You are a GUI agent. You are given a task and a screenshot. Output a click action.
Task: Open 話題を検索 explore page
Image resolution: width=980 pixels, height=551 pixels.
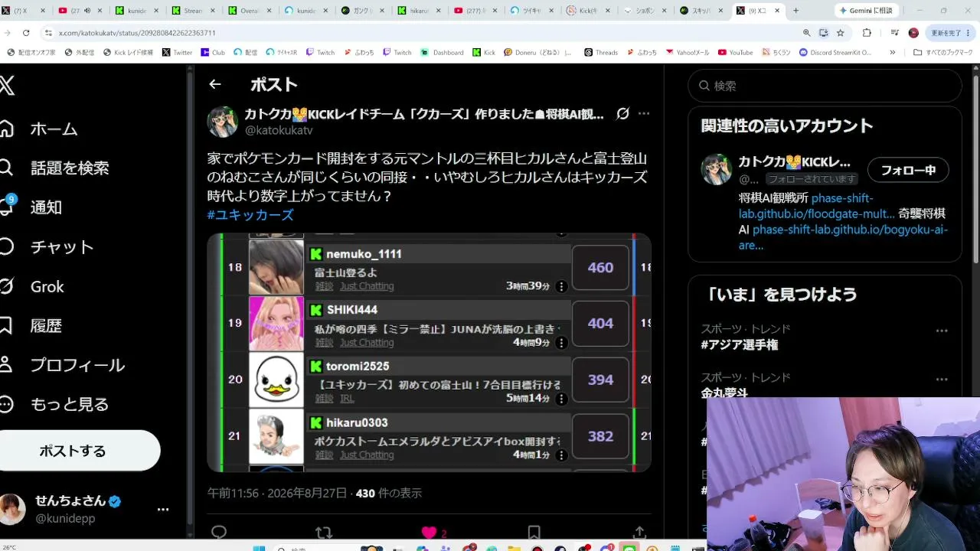[55, 168]
